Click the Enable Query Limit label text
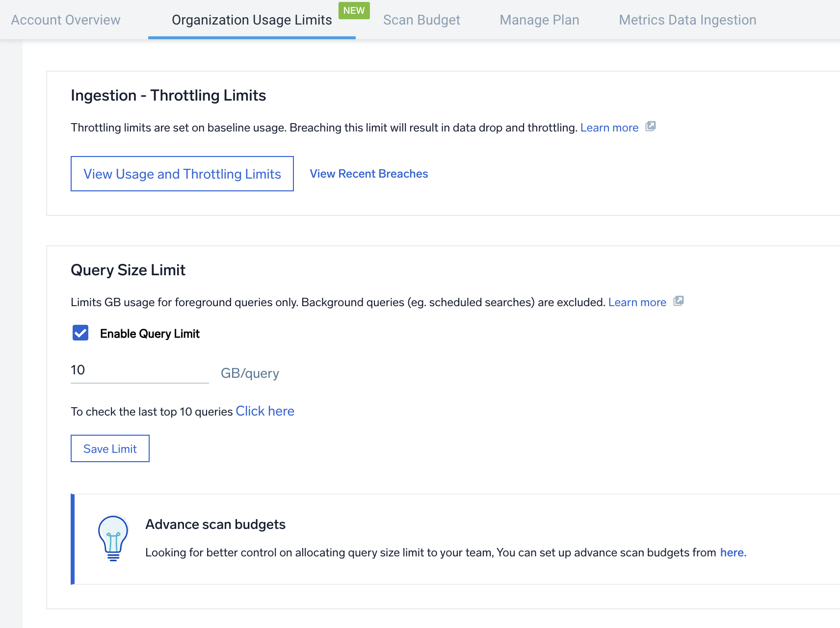The image size is (840, 628). pos(150,334)
